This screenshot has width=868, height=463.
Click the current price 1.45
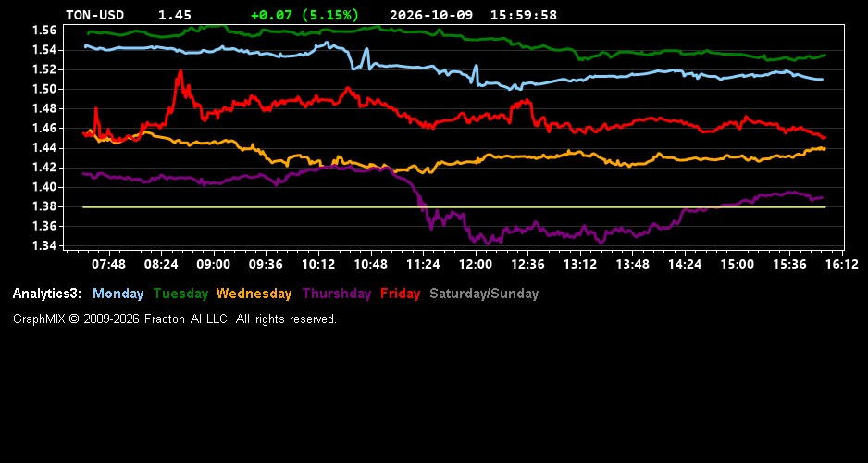coord(174,15)
